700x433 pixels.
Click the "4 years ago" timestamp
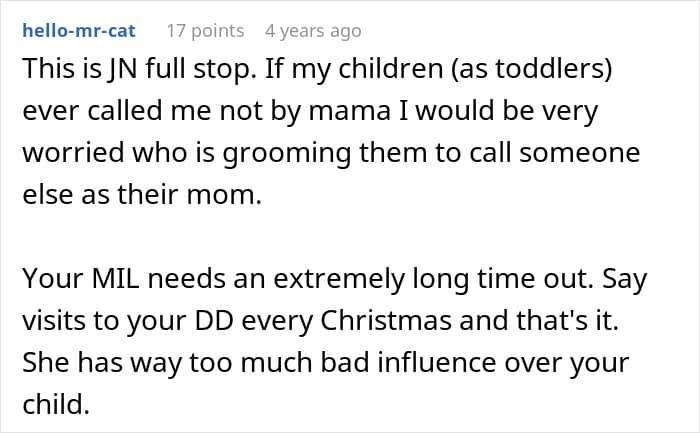(312, 31)
